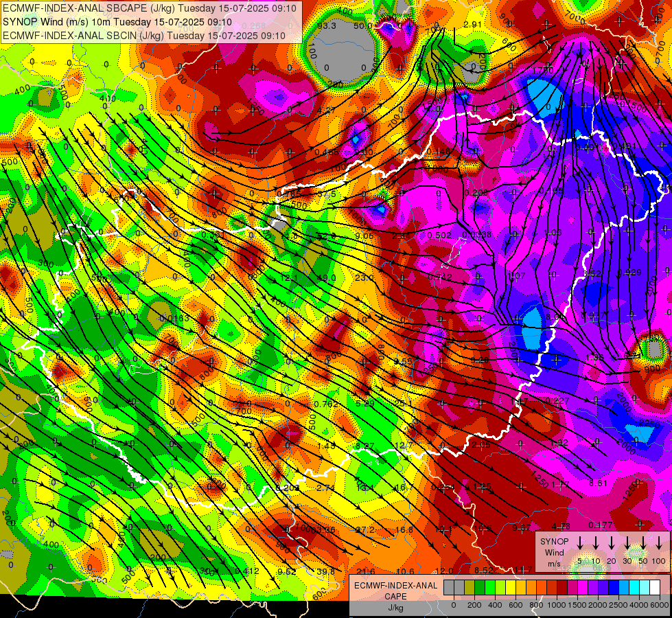The width and height of the screenshot is (672, 618).
Task: Click the '49.0' value on the map
Action: click(326, 278)
